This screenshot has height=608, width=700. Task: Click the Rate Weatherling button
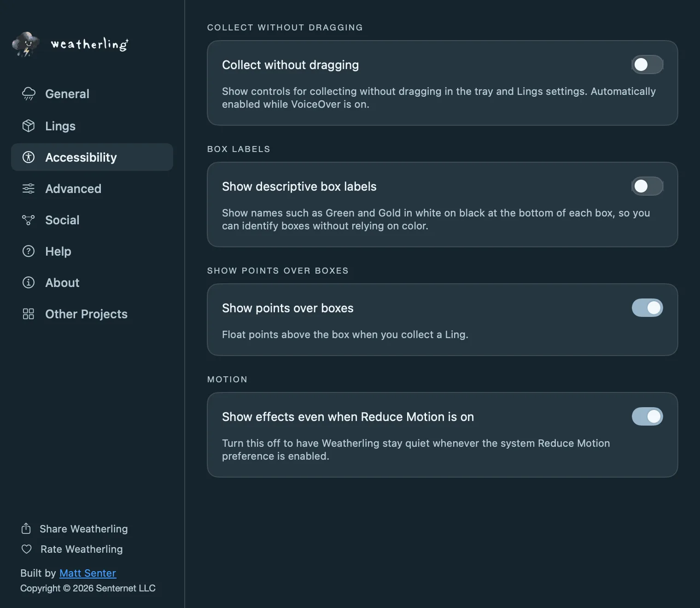point(72,549)
